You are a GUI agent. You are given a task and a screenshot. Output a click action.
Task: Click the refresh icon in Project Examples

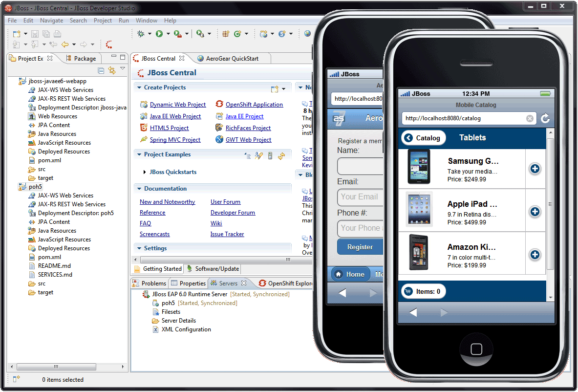pos(281,156)
